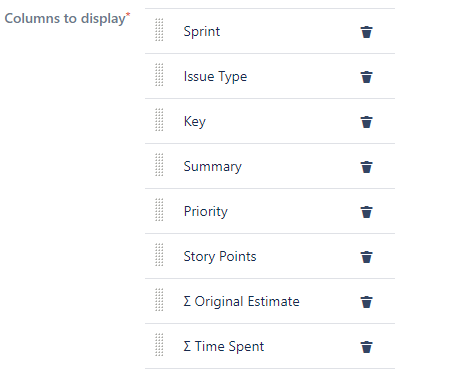Select the Key row drag handle
The image size is (463, 379).
[159, 120]
